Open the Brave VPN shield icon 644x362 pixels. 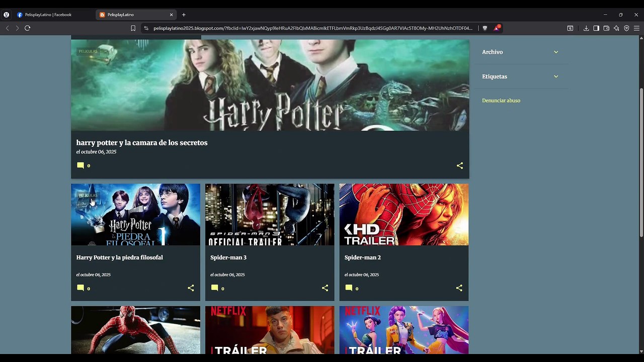(x=626, y=28)
